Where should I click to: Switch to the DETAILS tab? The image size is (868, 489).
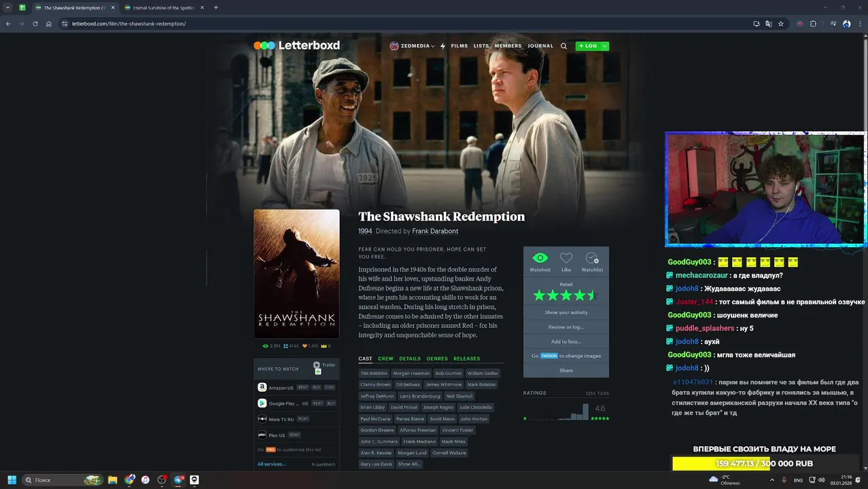(410, 359)
